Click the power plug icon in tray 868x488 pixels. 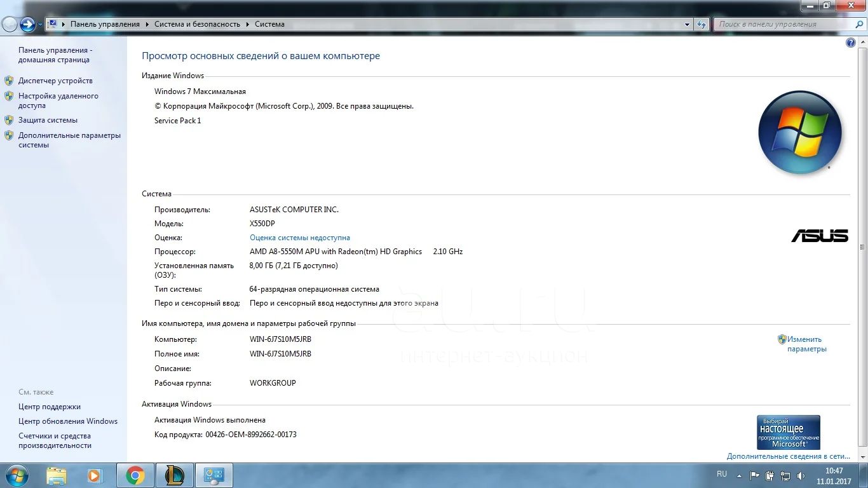tap(770, 475)
